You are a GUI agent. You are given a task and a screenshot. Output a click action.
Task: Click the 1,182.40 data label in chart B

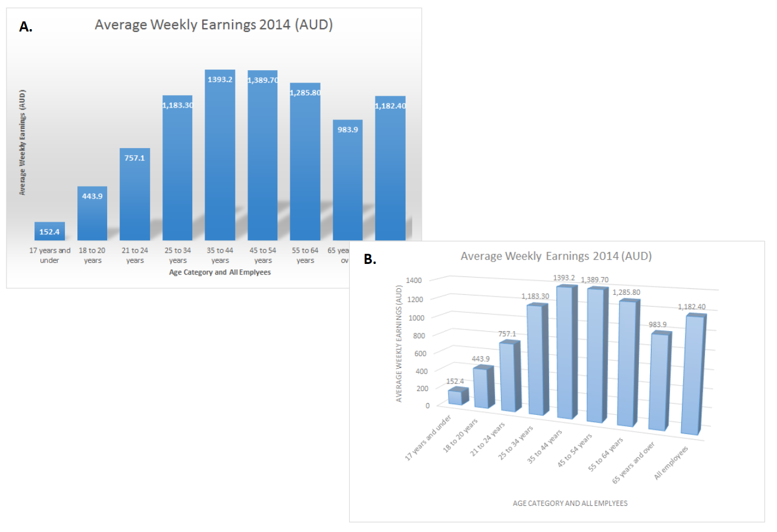tap(693, 307)
